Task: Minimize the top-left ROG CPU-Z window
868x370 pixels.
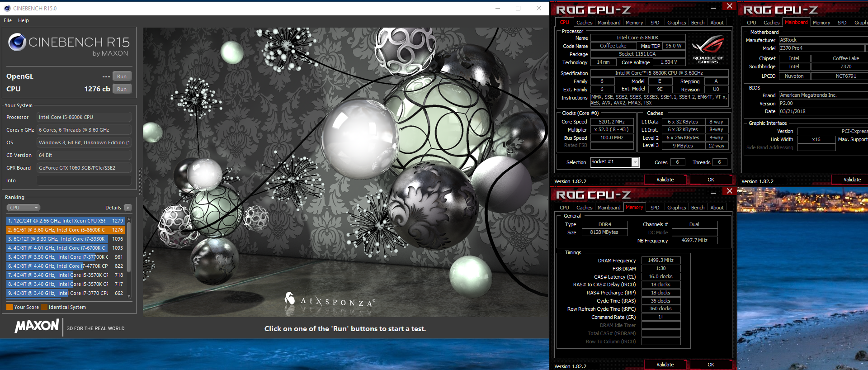Action: pos(713,8)
